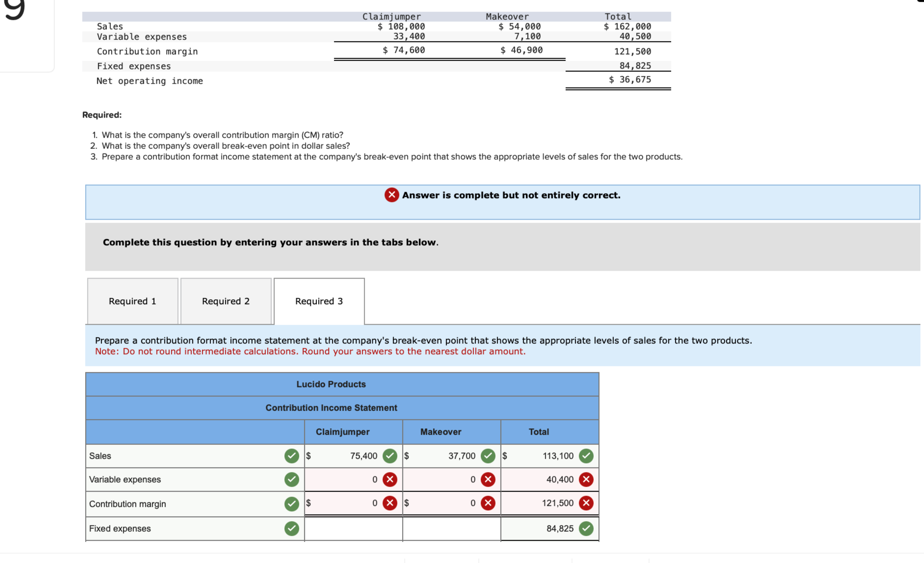Click green check next to Claimjumper sales 75,400

click(390, 456)
